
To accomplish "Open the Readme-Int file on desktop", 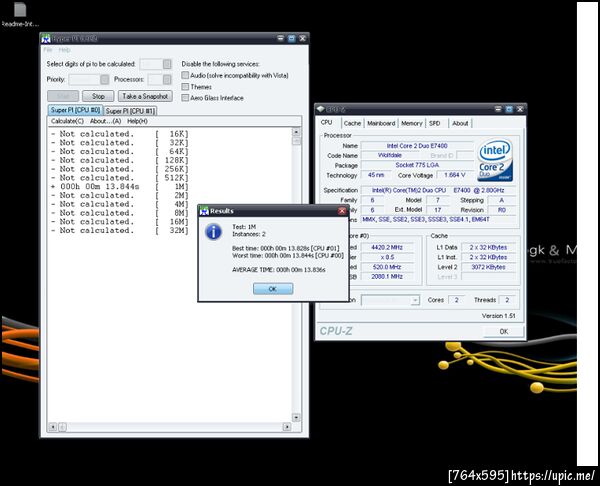I will (x=20, y=15).
